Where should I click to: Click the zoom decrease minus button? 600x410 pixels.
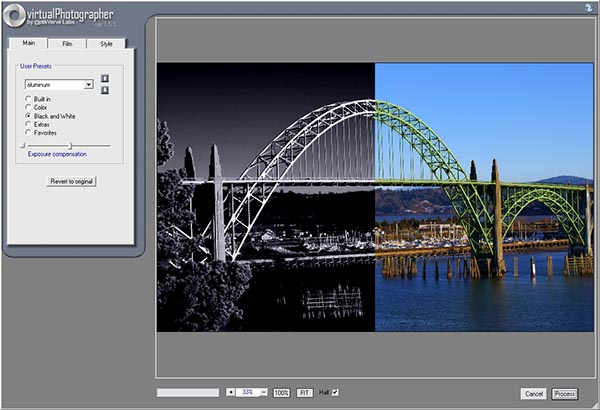(264, 392)
